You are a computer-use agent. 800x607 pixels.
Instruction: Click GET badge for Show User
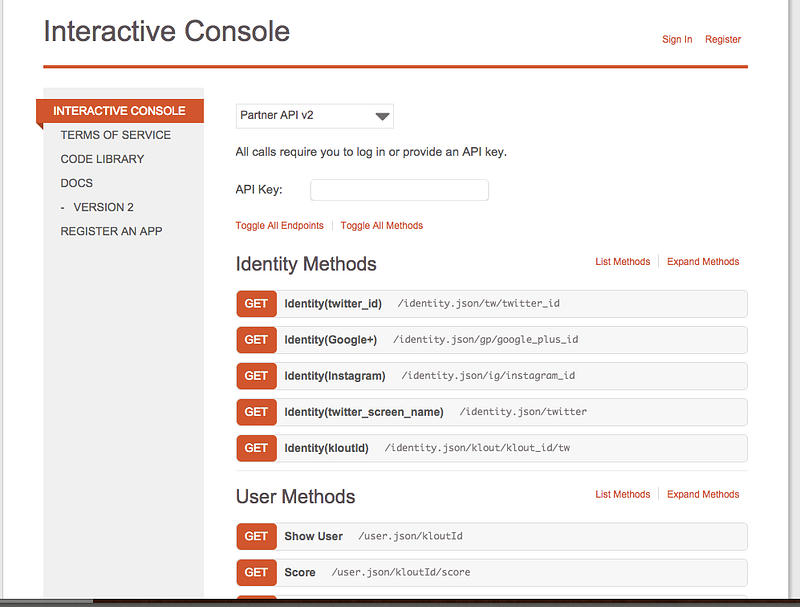point(257,537)
